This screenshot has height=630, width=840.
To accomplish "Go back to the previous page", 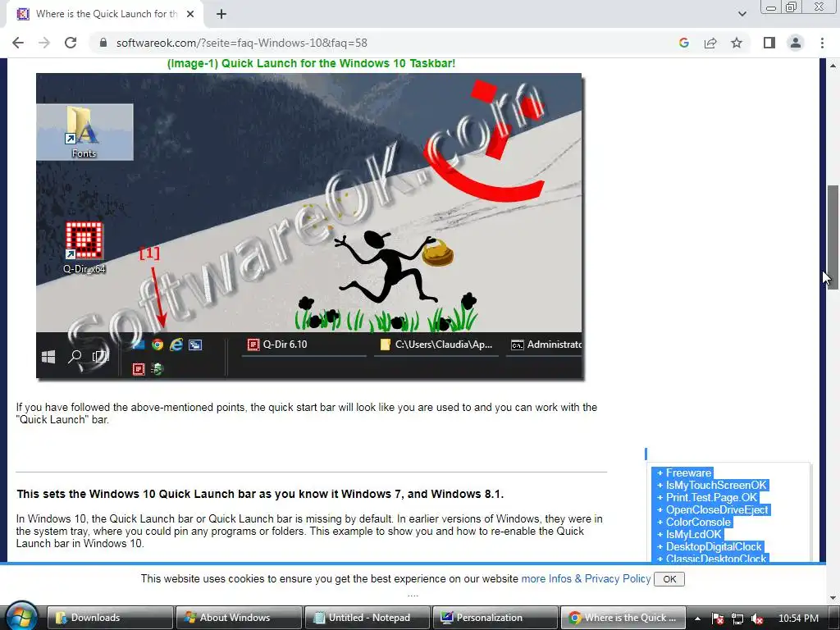I will 18,43.
